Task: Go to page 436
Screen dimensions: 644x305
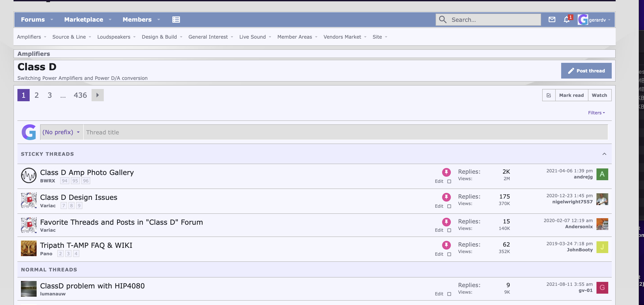Action: coord(80,95)
